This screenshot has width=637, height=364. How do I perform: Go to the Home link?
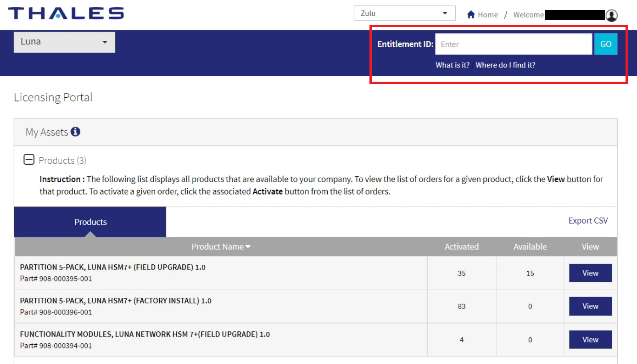(487, 15)
